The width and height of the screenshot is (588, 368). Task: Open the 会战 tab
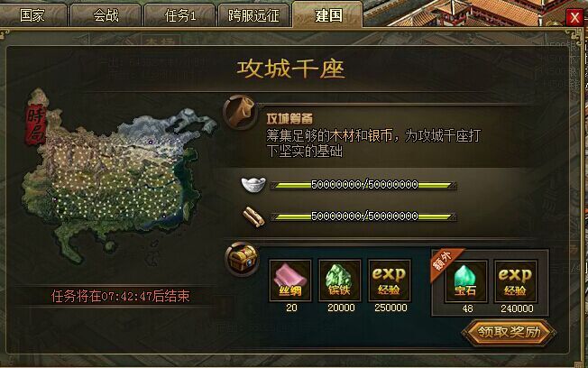tap(106, 15)
